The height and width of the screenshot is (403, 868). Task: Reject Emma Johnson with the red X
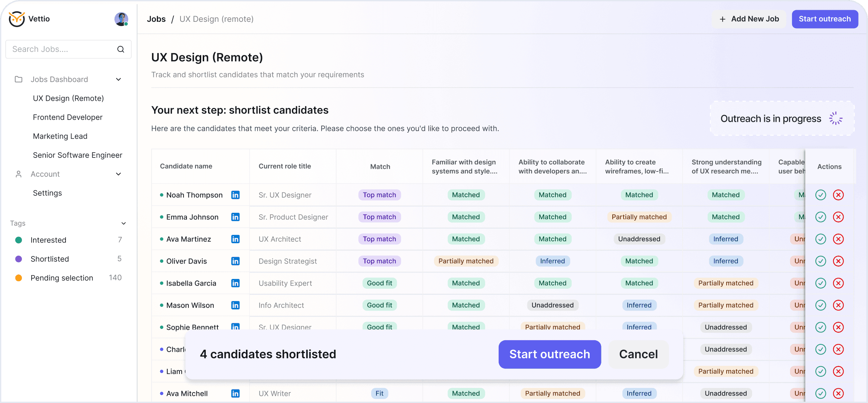(x=838, y=217)
